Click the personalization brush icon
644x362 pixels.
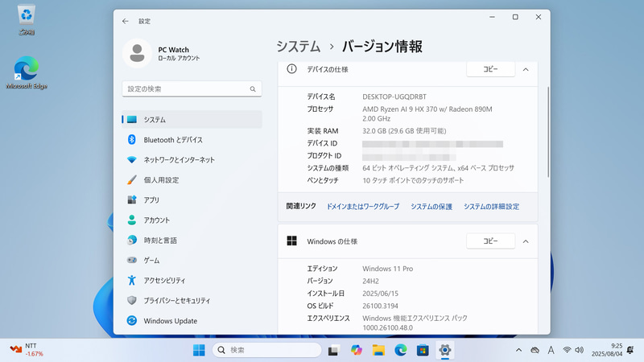(x=131, y=179)
